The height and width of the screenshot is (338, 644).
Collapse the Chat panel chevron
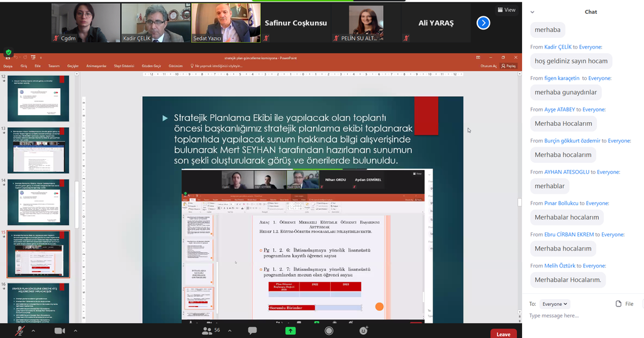coord(532,12)
